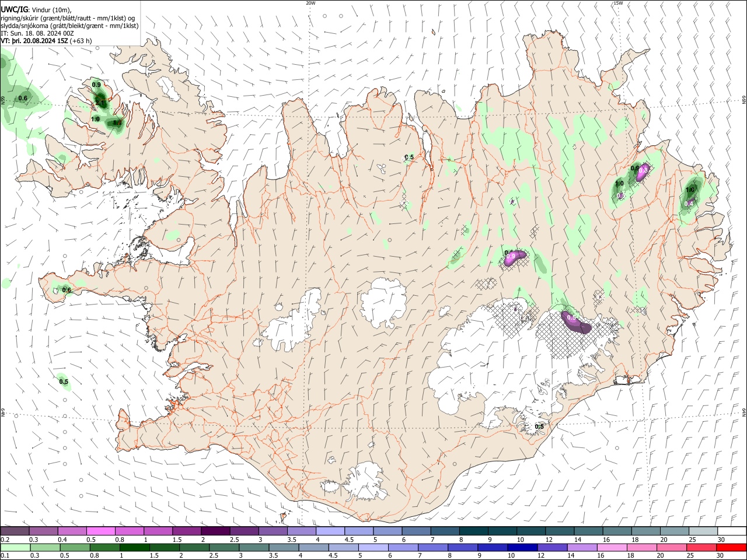Click the dusky purple swatch above 0.2 in the top scale

pyautogui.click(x=15, y=531)
